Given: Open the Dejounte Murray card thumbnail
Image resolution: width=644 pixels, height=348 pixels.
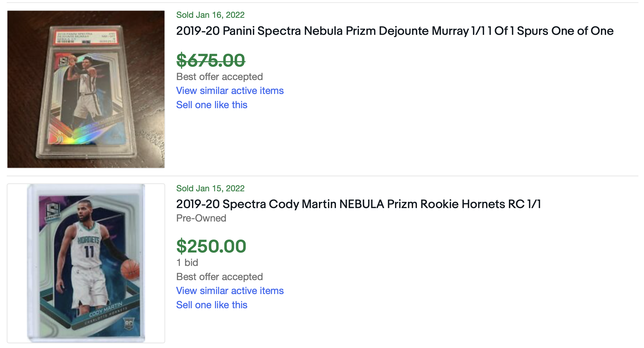Looking at the screenshot, I should 86,89.
